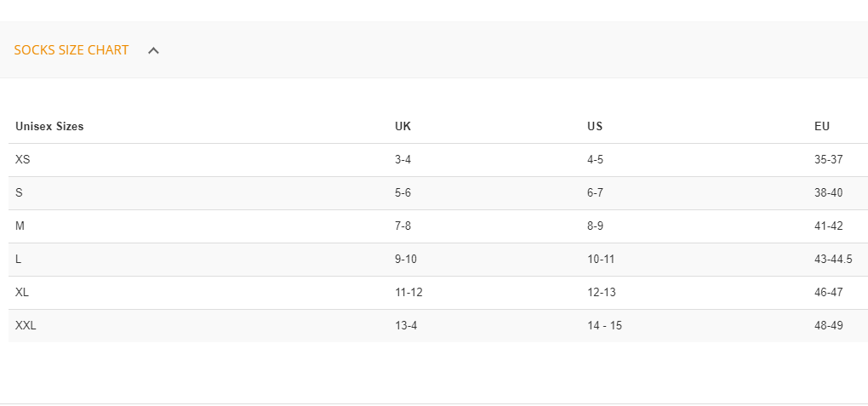Screen dimensions: 868x406
Task: Select the S size row label
Action: pyautogui.click(x=19, y=192)
